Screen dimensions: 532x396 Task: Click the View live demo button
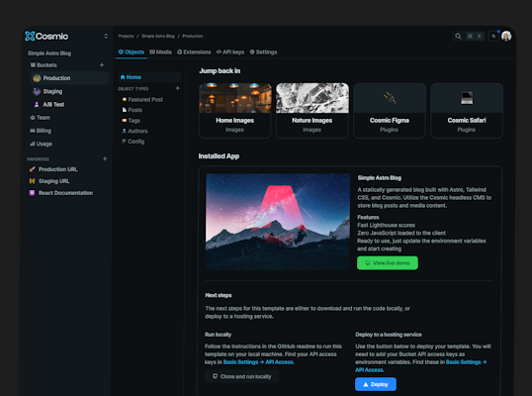[388, 263]
